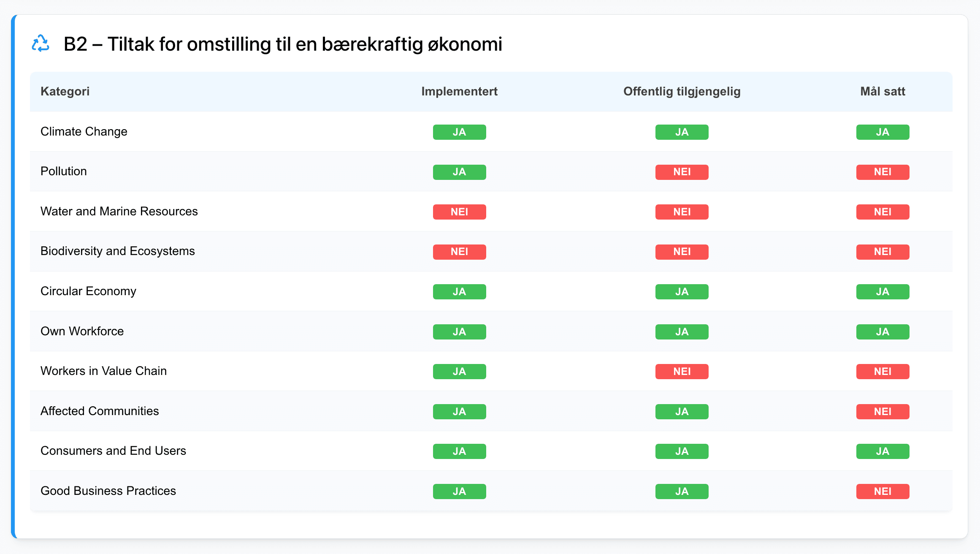The width and height of the screenshot is (980, 554).
Task: Click the NEI badge for Water and Marine Resources under Implementert
Action: click(459, 212)
